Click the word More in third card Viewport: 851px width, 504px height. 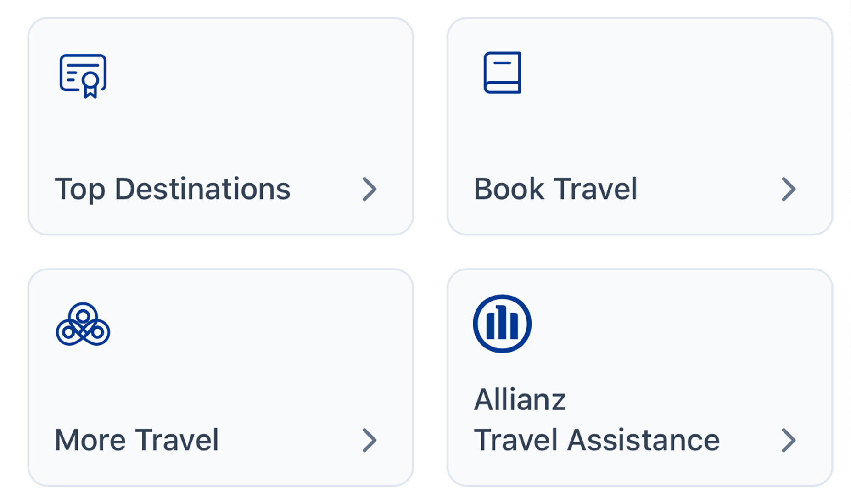coord(90,440)
